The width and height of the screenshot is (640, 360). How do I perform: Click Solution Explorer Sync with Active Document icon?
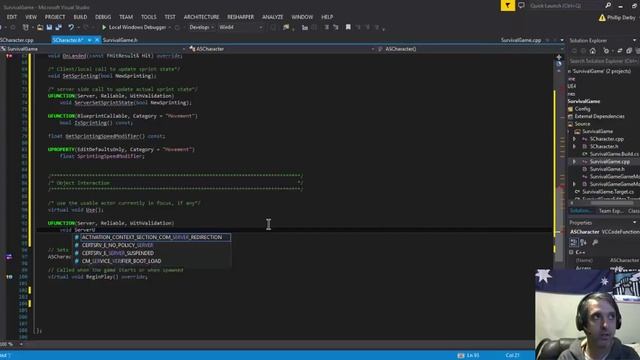point(619,51)
